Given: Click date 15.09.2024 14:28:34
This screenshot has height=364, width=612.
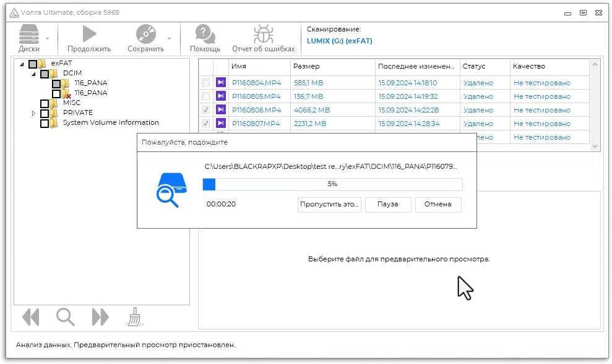Looking at the screenshot, I should [408, 124].
